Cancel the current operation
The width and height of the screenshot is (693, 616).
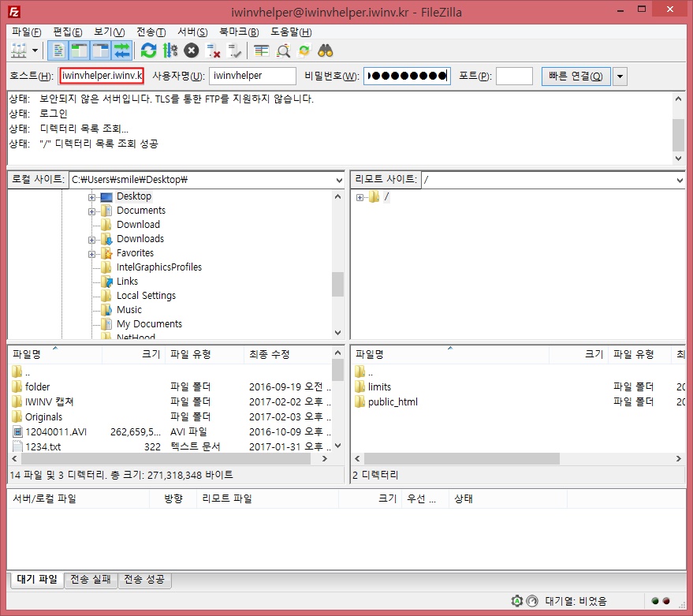pyautogui.click(x=192, y=50)
